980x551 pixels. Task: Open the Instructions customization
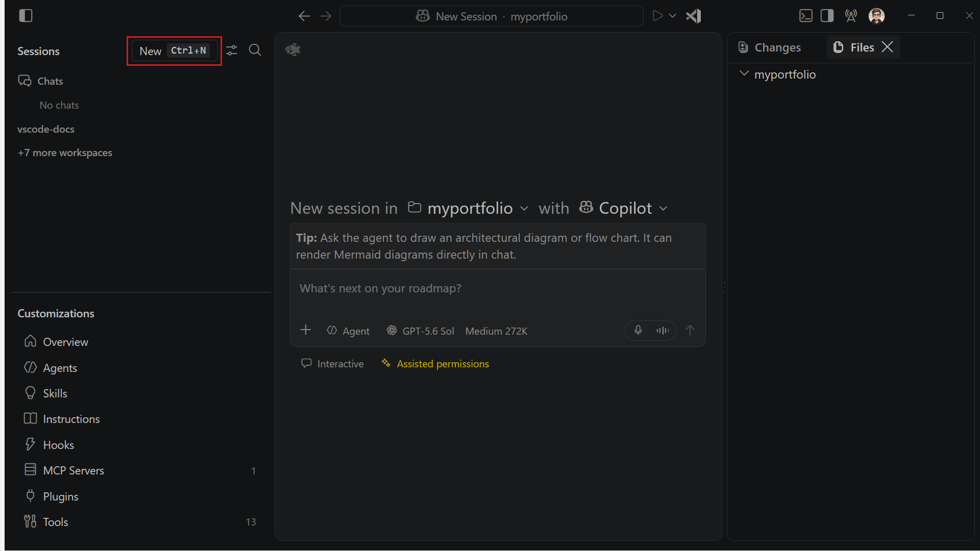click(x=71, y=419)
